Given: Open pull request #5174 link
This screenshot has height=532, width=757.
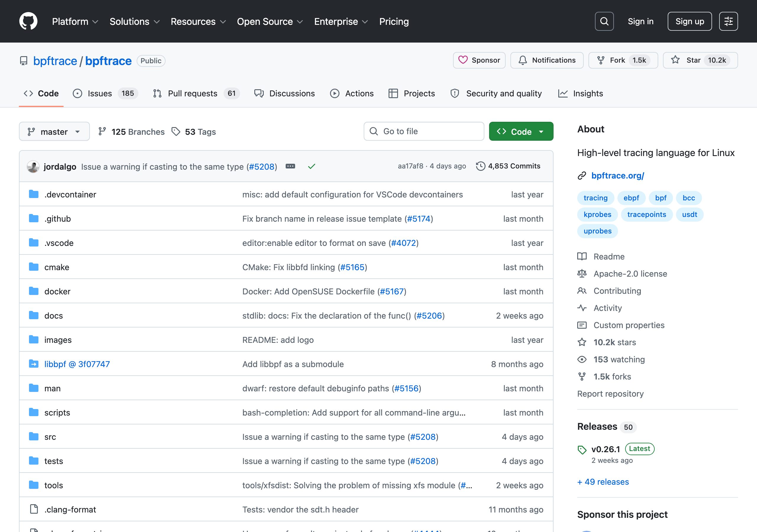Looking at the screenshot, I should [x=419, y=218].
